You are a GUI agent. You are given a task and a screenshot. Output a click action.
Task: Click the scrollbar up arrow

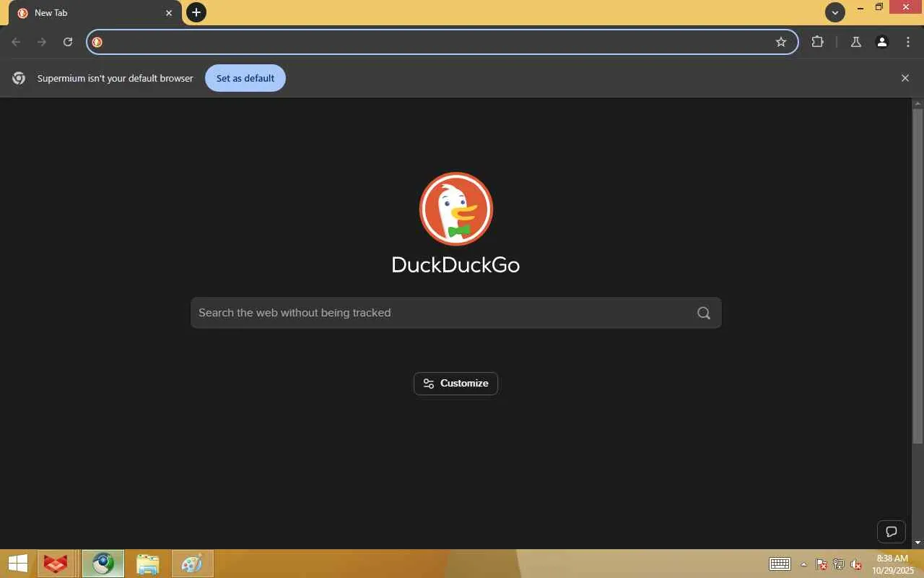918,103
